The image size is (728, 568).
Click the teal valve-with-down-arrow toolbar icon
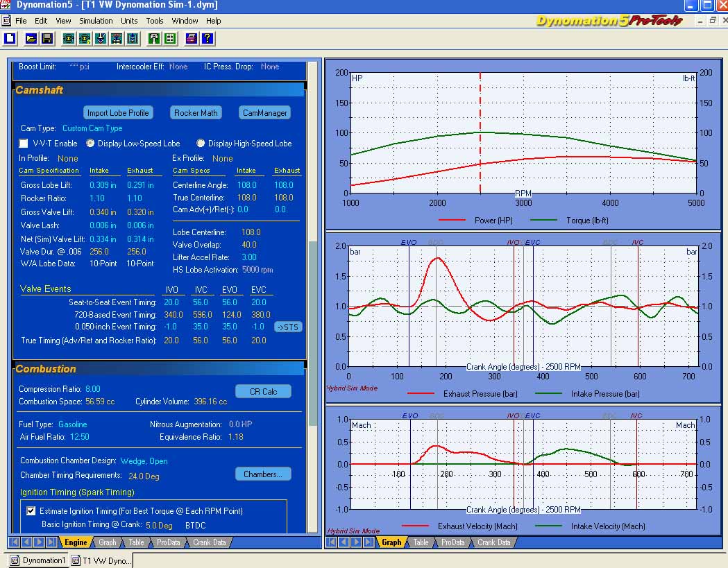[101, 39]
